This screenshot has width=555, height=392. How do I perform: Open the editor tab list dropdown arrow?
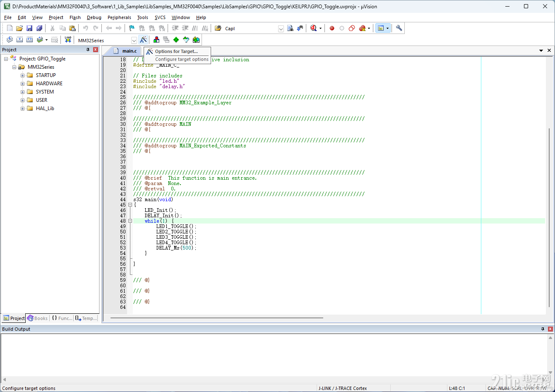pos(541,51)
